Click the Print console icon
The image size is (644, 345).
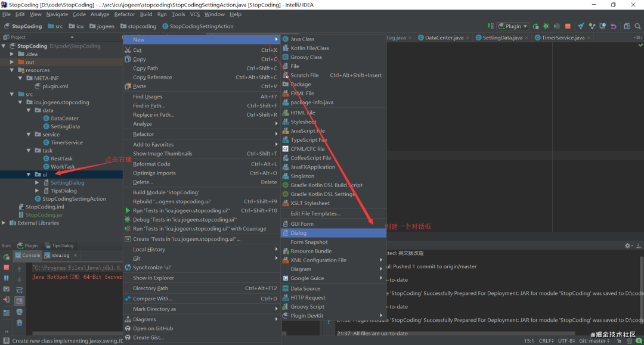click(x=19, y=312)
